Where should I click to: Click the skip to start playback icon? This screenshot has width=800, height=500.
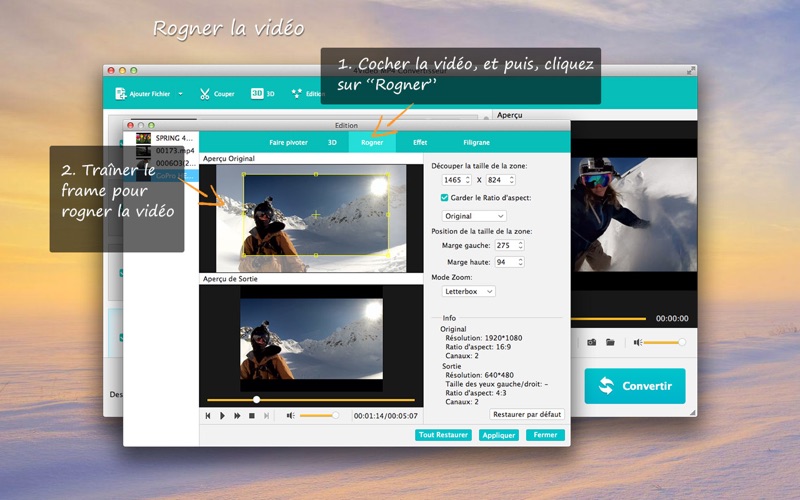click(x=208, y=416)
